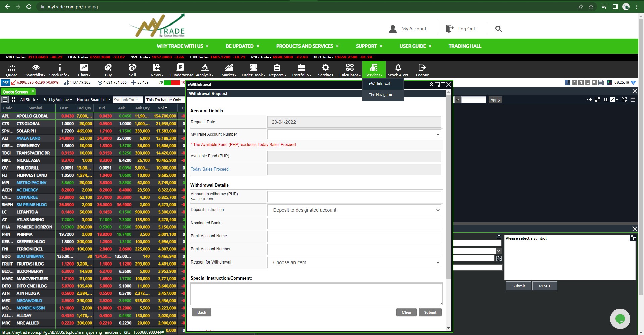Open the Trading Hall navigation item

coord(465,46)
